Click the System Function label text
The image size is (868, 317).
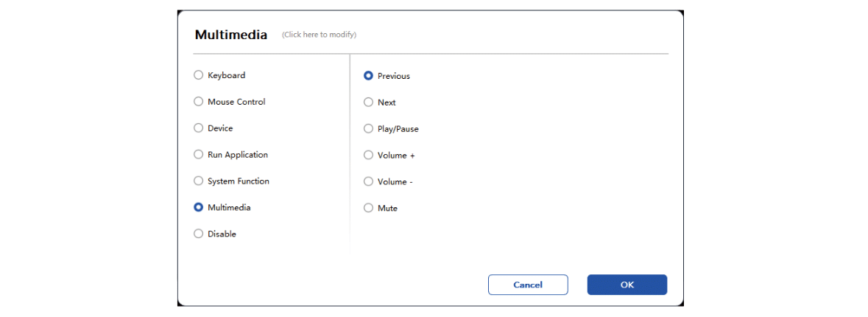(x=239, y=181)
